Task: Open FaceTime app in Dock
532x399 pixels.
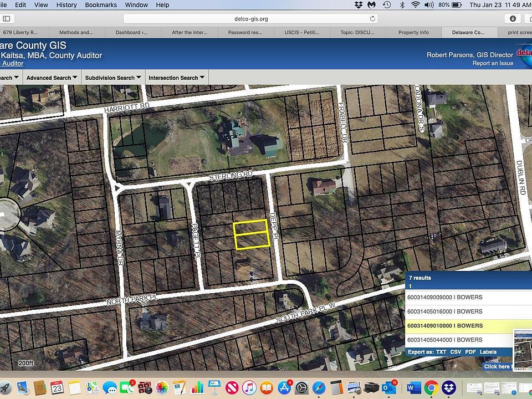Action: (x=126, y=387)
